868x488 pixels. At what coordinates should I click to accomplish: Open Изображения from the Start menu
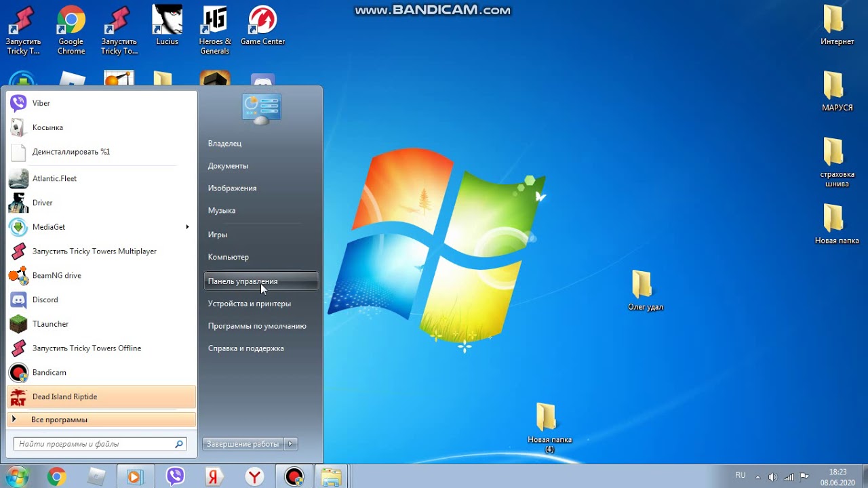click(261, 188)
